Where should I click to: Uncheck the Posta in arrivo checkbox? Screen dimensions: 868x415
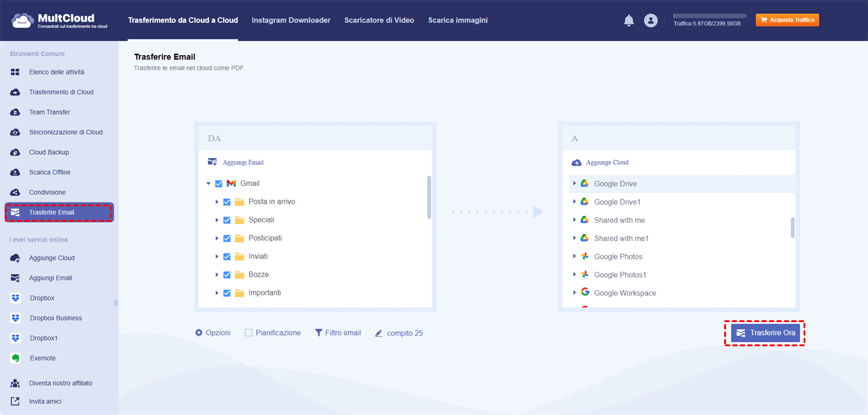[227, 202]
